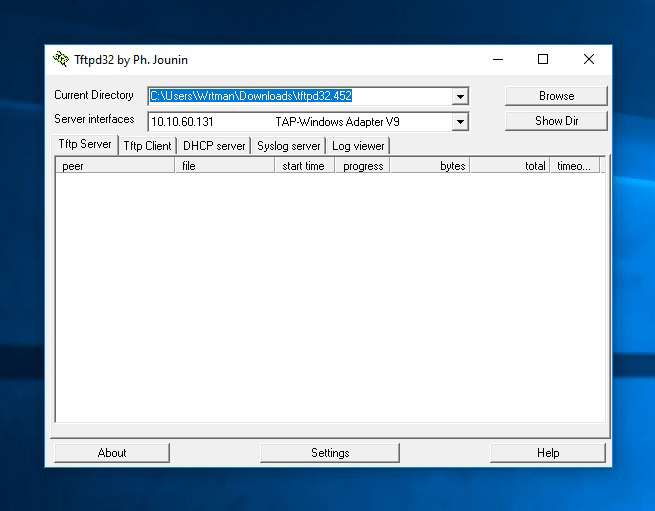Image resolution: width=655 pixels, height=511 pixels.
Task: Click the Help button
Action: pyautogui.click(x=548, y=453)
